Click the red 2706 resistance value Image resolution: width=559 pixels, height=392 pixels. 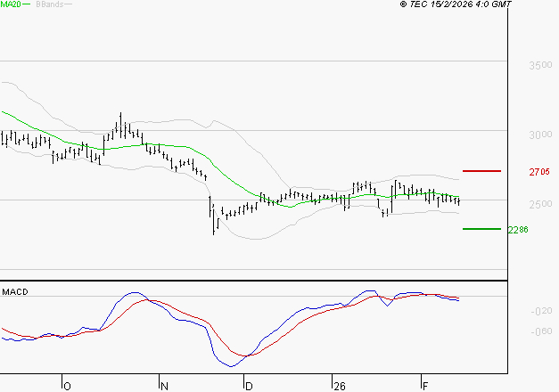pos(538,171)
